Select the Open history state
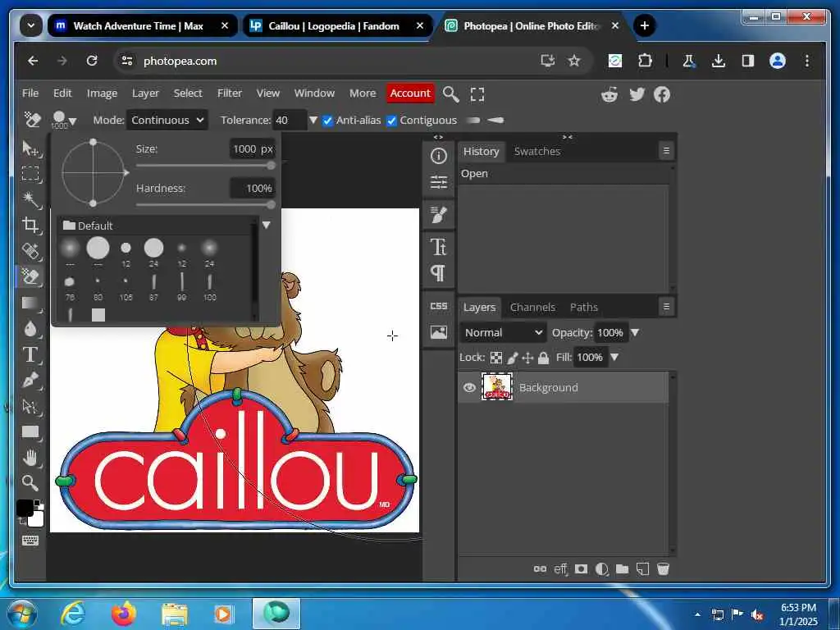The image size is (840, 630). point(564,174)
